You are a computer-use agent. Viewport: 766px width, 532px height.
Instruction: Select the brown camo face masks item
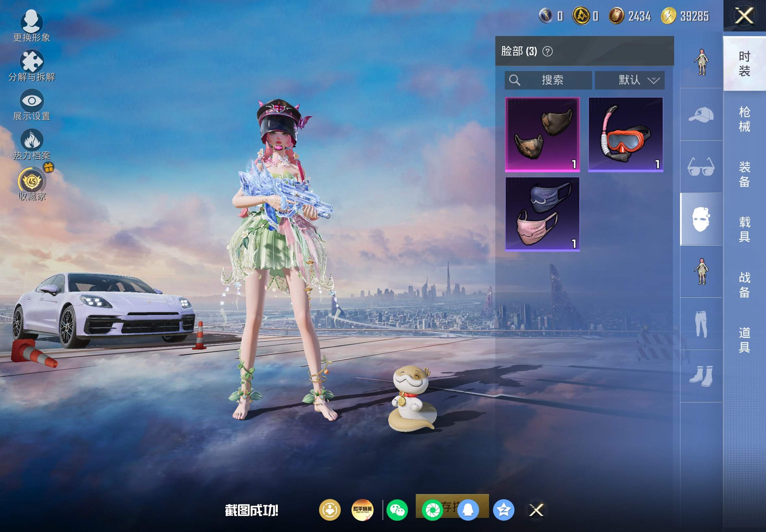tap(542, 134)
